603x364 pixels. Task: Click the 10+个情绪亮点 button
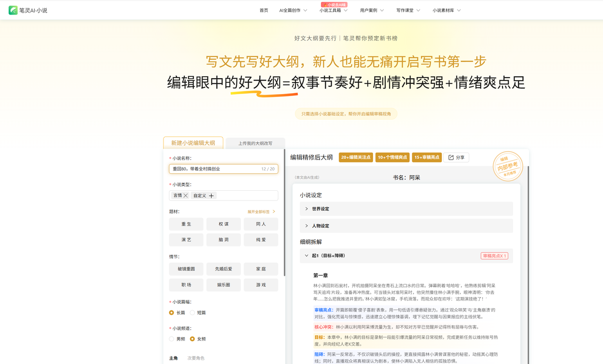[x=392, y=157]
